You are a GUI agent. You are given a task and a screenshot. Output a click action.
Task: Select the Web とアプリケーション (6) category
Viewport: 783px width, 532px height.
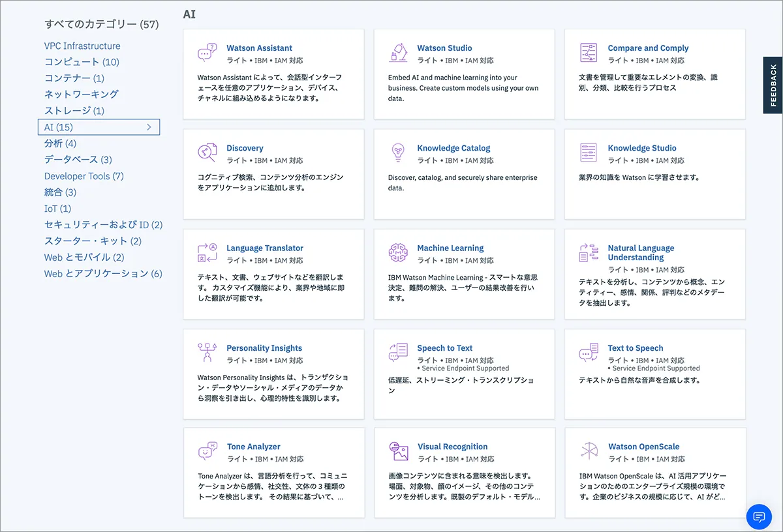(x=103, y=274)
